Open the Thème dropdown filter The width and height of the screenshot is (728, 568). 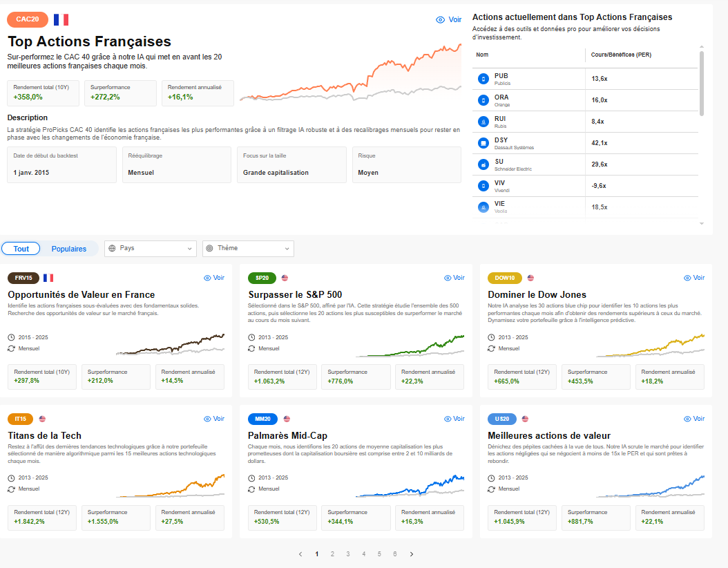(x=249, y=249)
